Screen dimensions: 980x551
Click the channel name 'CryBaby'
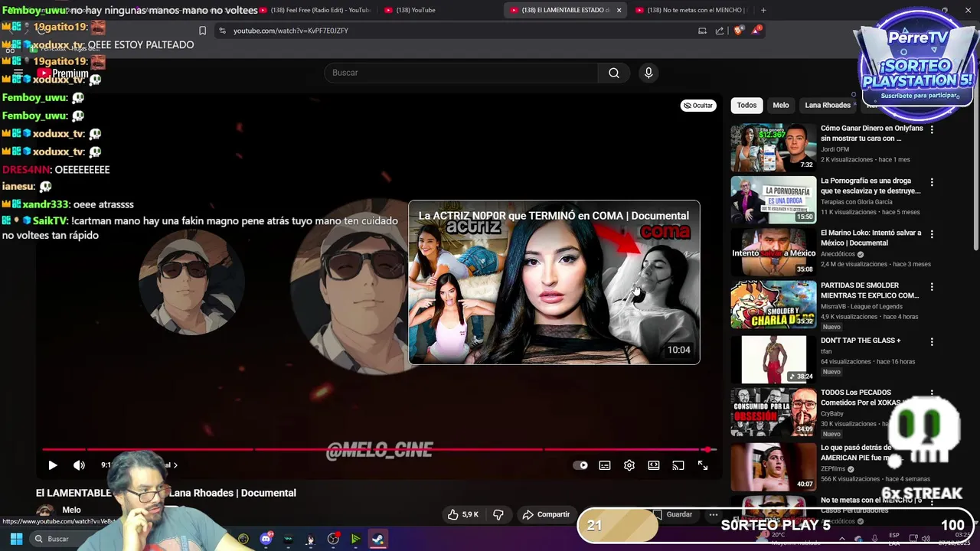click(x=832, y=414)
